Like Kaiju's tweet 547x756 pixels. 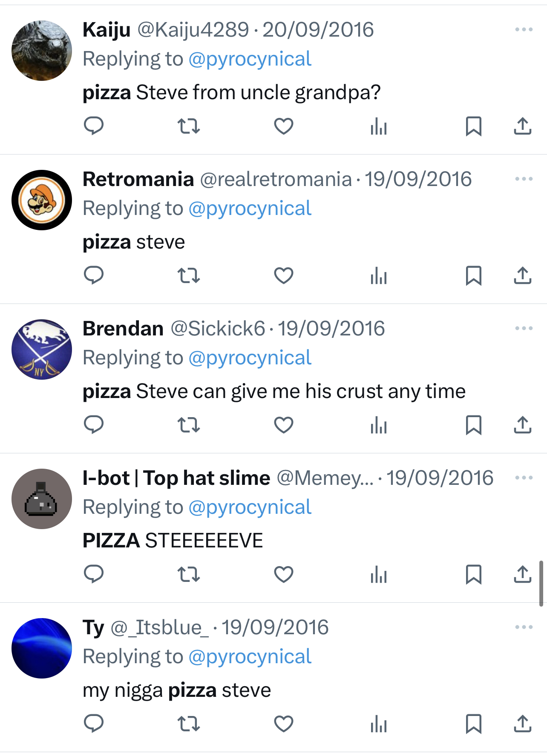point(283,126)
